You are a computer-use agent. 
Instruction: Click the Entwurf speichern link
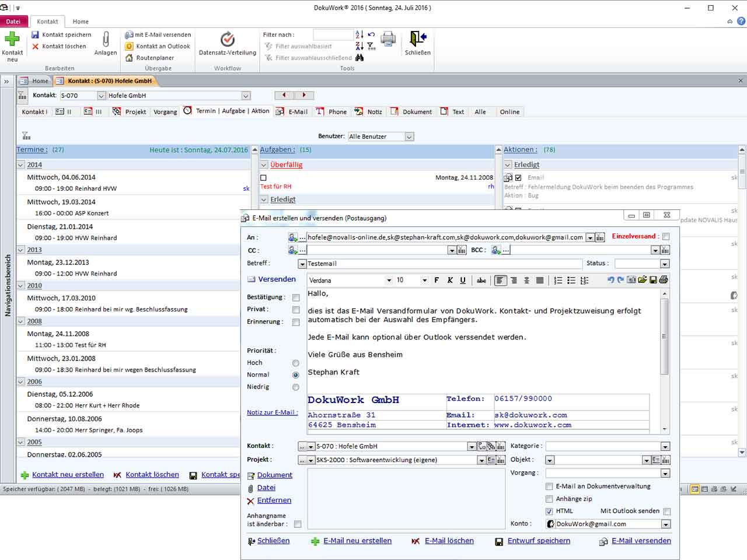point(539,541)
